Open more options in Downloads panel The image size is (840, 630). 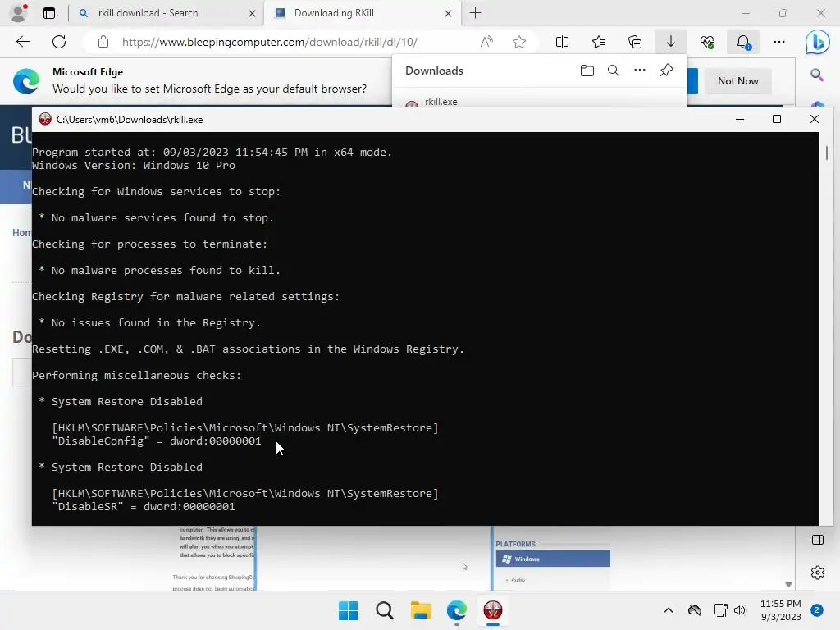point(640,71)
